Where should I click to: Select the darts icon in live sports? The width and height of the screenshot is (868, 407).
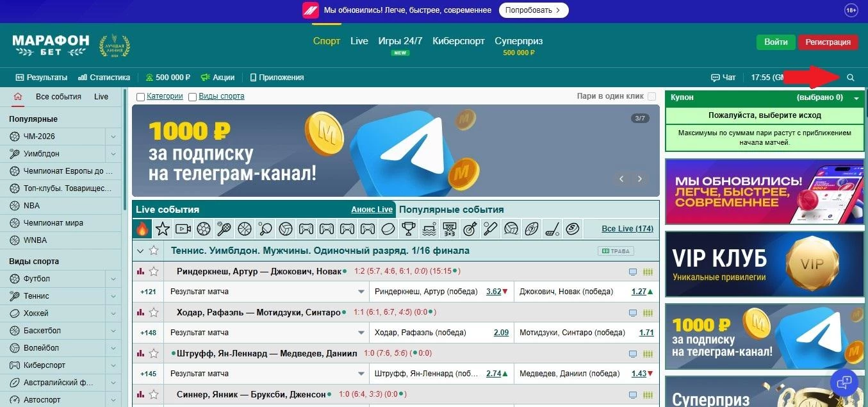click(470, 228)
